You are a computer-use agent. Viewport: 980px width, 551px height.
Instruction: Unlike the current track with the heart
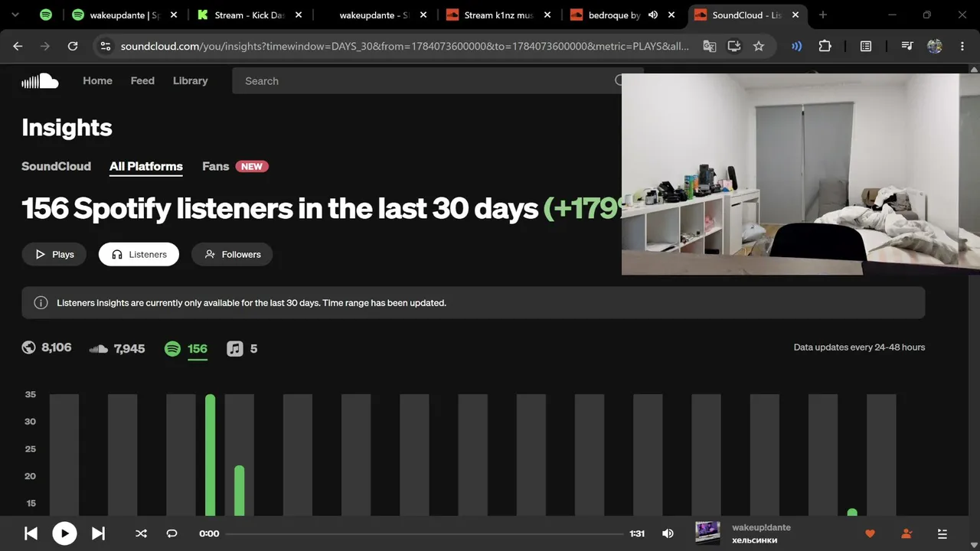point(870,533)
